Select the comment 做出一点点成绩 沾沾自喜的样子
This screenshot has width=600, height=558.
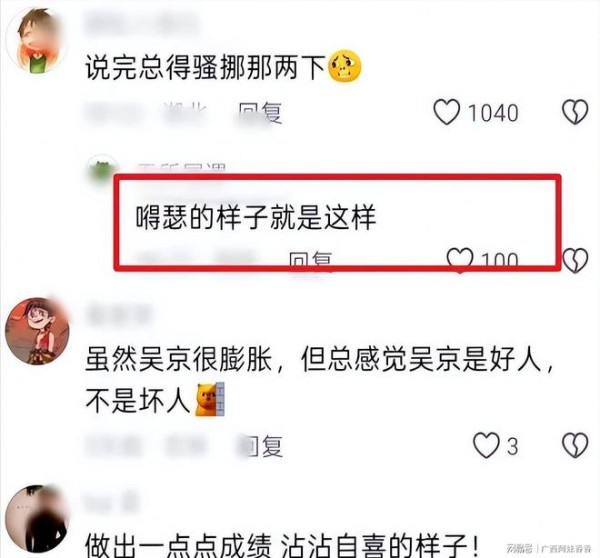pos(282,546)
